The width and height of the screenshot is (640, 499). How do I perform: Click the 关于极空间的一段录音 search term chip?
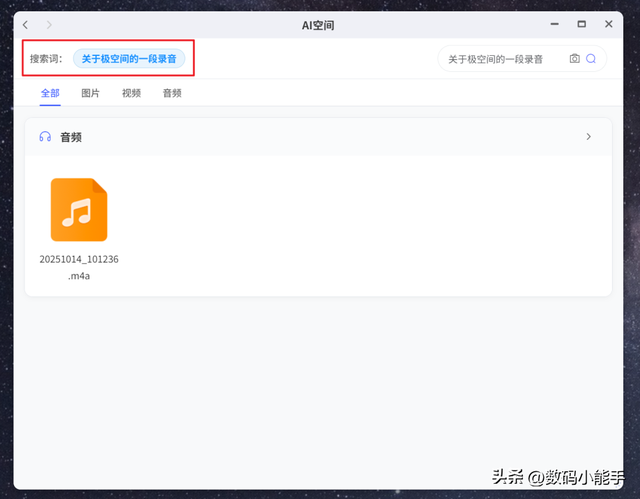[129, 59]
